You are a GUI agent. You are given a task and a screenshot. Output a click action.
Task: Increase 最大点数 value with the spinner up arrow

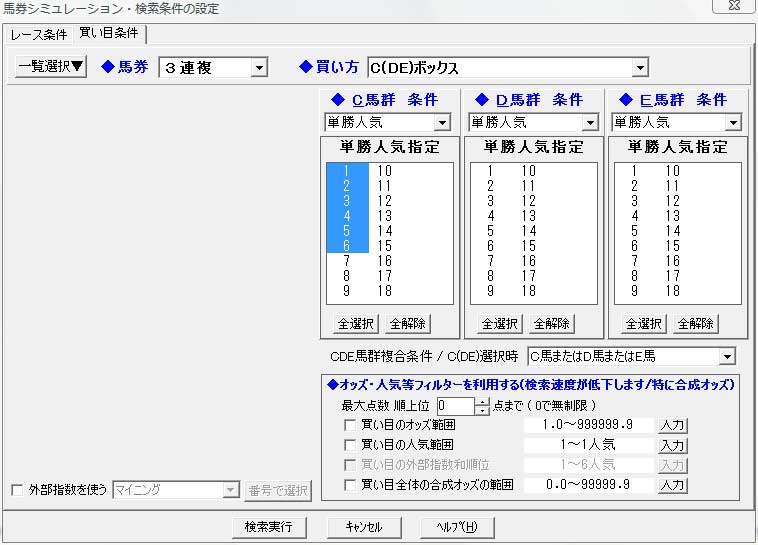pyautogui.click(x=483, y=401)
